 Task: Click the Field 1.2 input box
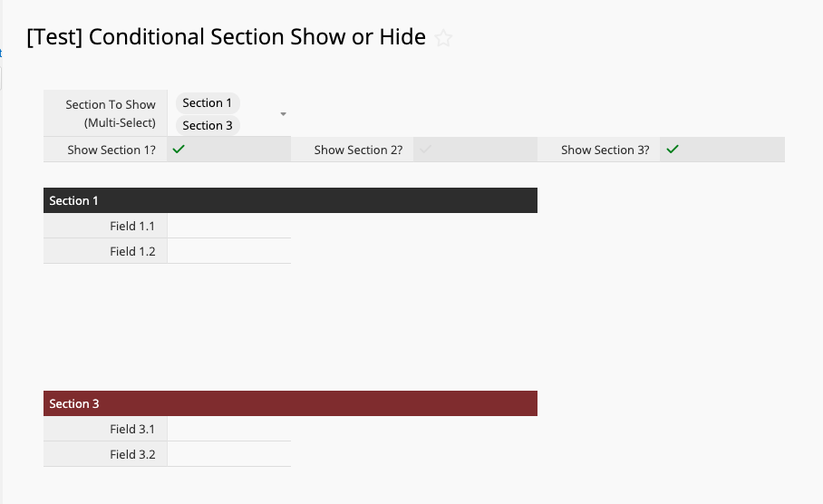click(x=228, y=251)
